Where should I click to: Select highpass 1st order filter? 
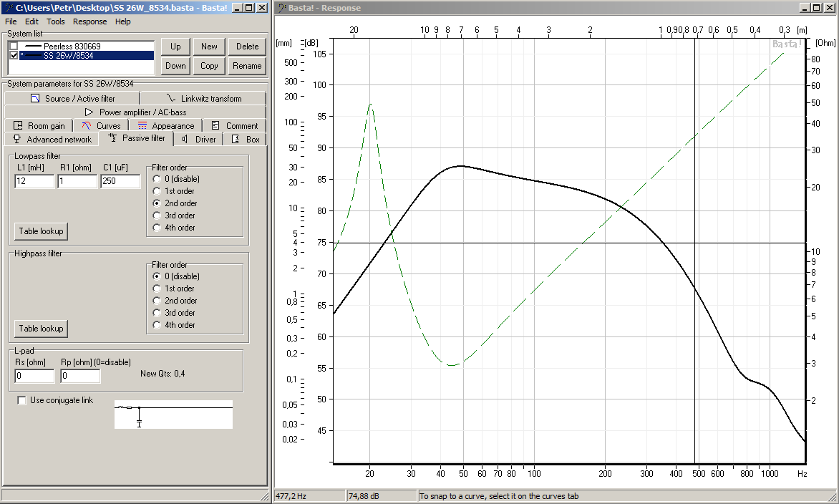tap(157, 289)
